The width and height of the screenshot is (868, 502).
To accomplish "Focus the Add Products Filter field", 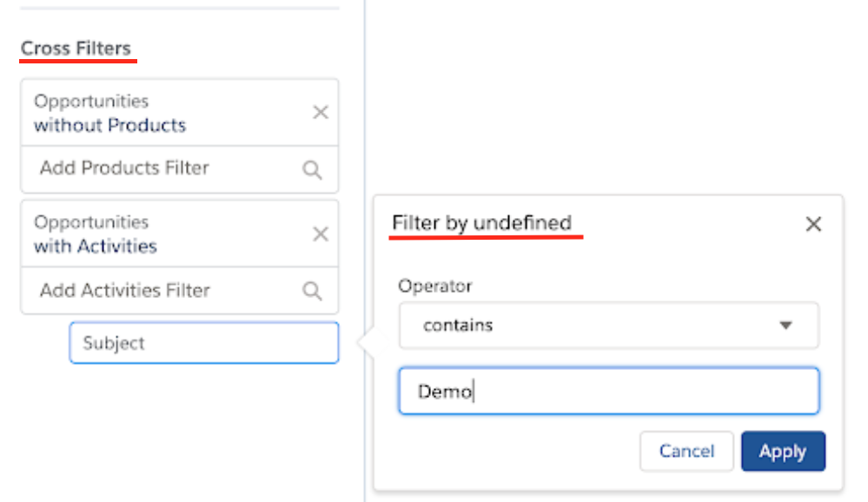I will click(179, 168).
